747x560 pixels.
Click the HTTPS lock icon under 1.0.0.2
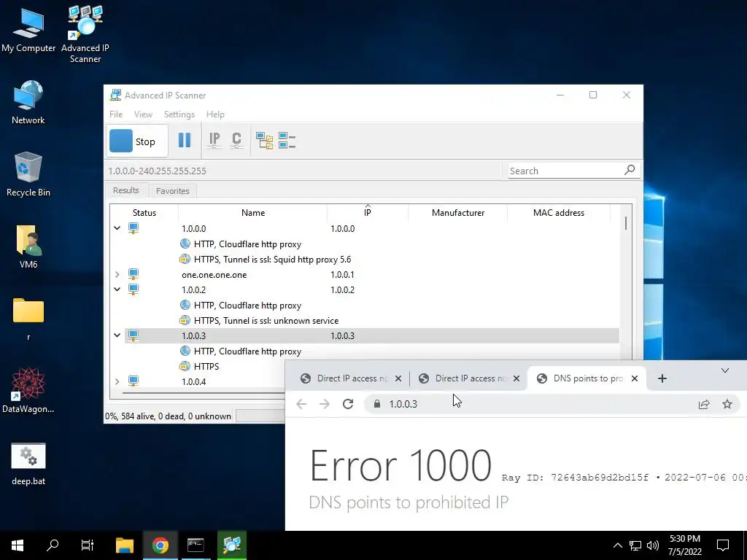[185, 321]
